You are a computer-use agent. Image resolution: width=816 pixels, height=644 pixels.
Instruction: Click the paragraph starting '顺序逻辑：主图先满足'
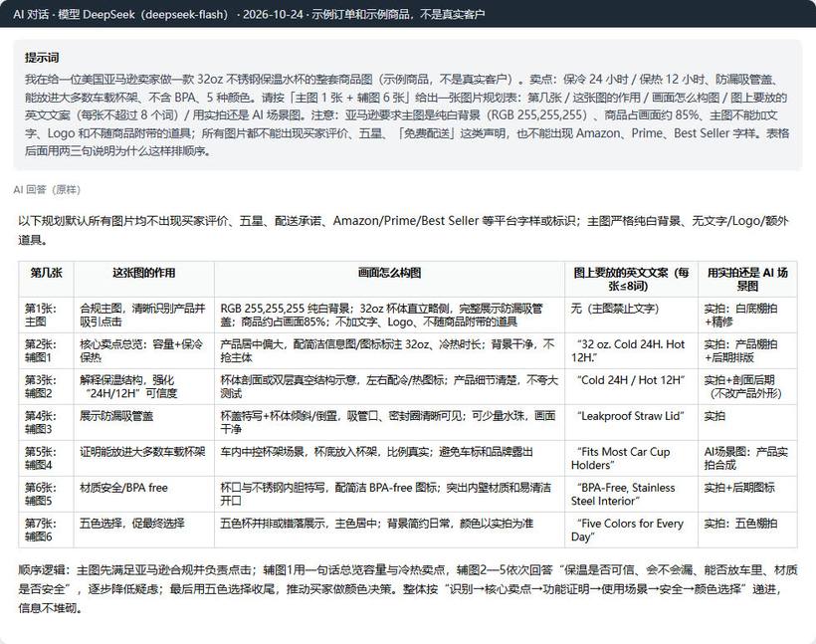pyautogui.click(x=407, y=589)
